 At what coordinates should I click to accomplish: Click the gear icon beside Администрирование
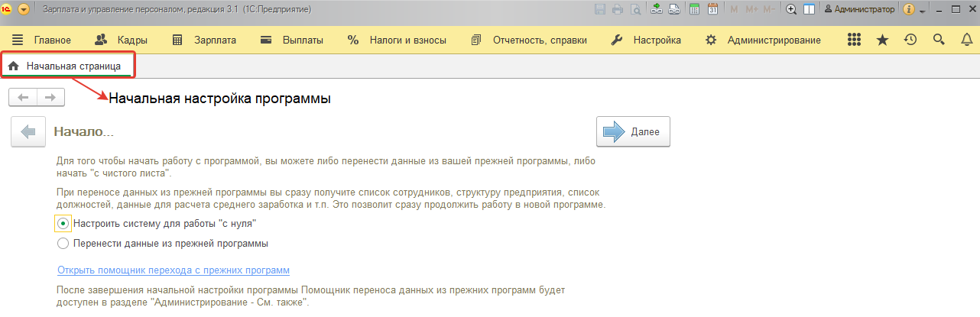tap(712, 40)
